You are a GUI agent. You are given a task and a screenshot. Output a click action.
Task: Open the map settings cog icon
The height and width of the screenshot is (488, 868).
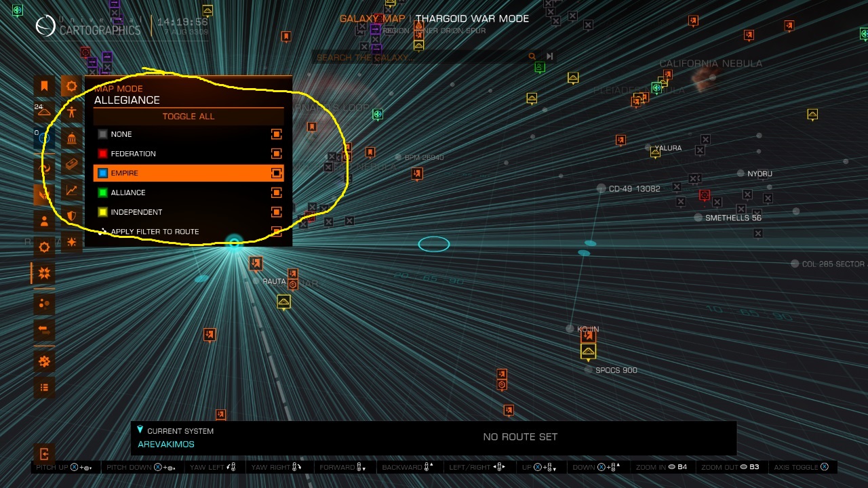(44, 361)
